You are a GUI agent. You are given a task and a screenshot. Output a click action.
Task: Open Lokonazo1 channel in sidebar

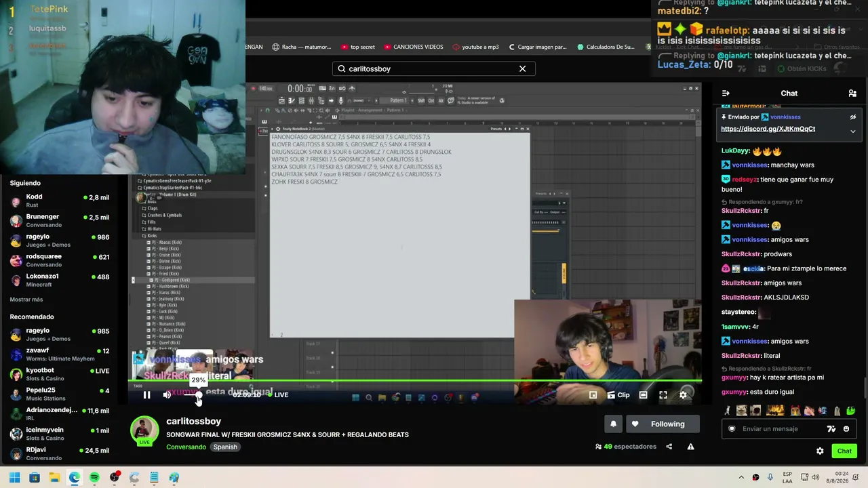pyautogui.click(x=60, y=280)
